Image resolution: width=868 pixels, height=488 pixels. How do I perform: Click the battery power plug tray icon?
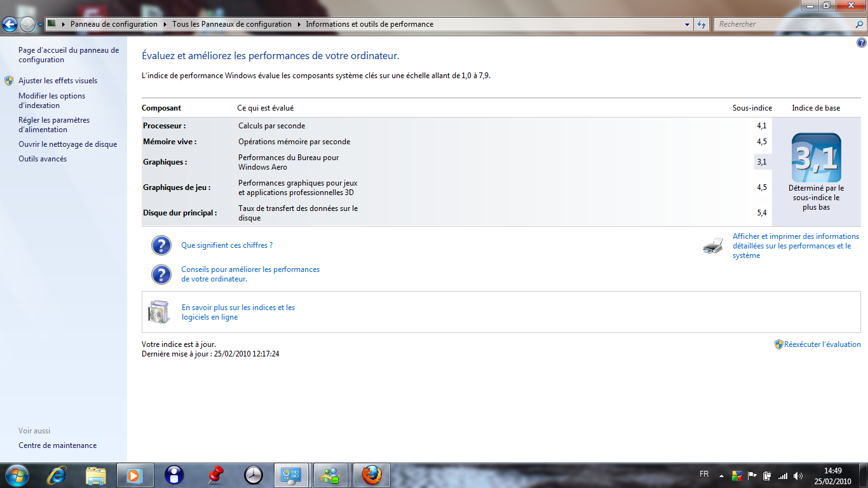[x=768, y=476]
